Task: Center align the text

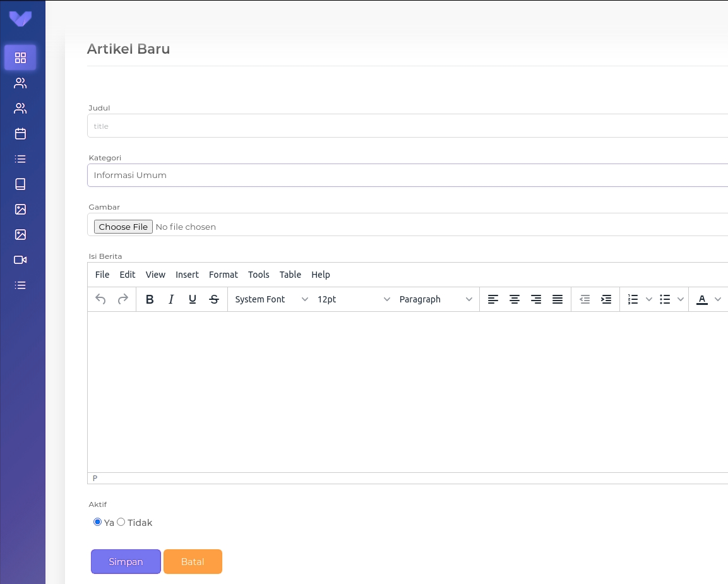Action: (x=515, y=299)
